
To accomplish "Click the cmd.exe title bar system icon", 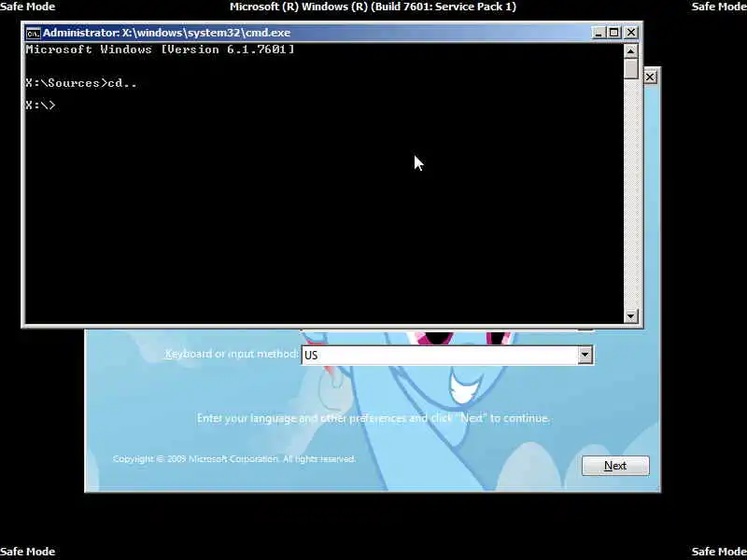I will coord(34,33).
